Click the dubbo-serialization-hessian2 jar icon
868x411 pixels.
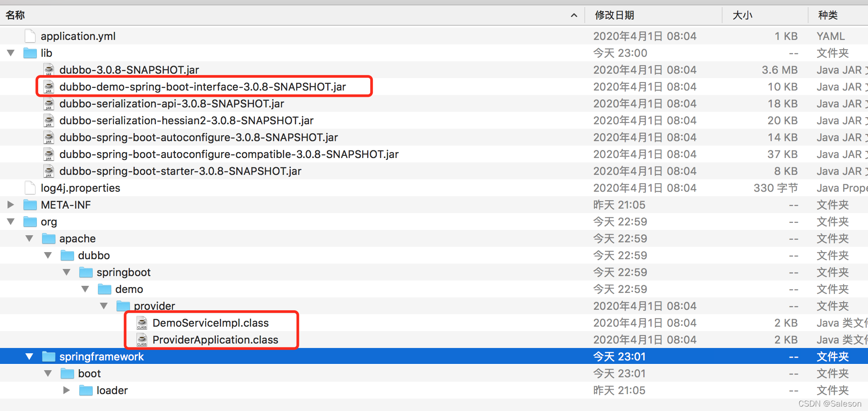click(x=49, y=120)
